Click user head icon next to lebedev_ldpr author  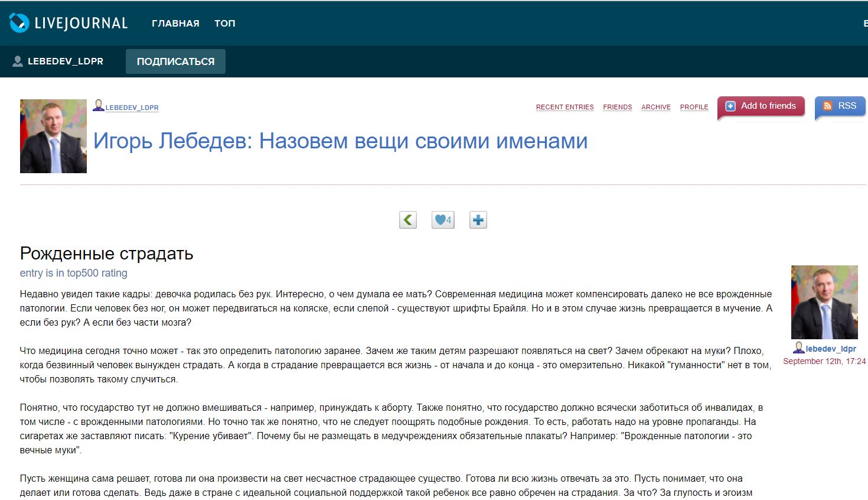[x=798, y=348]
